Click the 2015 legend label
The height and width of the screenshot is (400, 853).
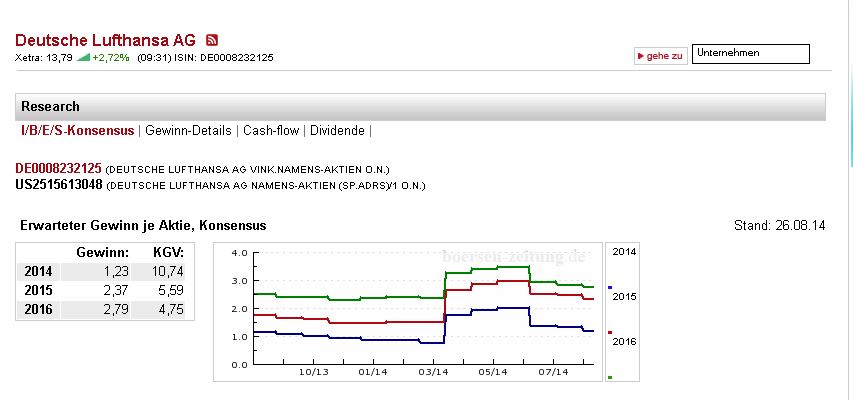point(624,297)
